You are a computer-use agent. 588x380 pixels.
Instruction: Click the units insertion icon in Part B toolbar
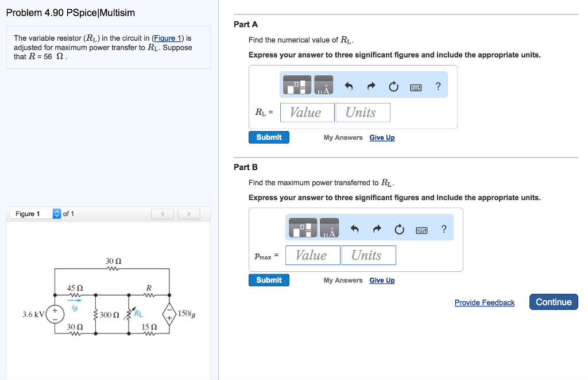click(328, 228)
